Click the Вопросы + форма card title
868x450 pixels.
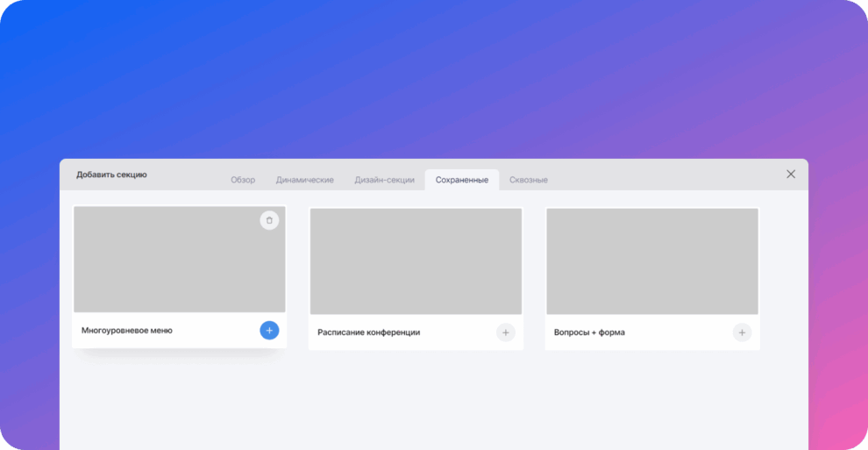pos(589,332)
